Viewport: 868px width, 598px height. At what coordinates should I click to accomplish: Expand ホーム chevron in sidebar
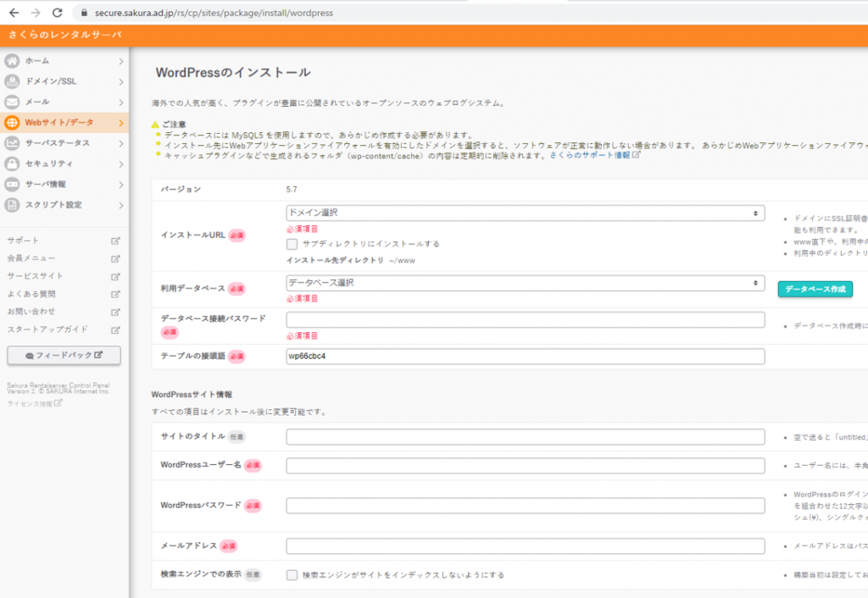click(x=120, y=61)
